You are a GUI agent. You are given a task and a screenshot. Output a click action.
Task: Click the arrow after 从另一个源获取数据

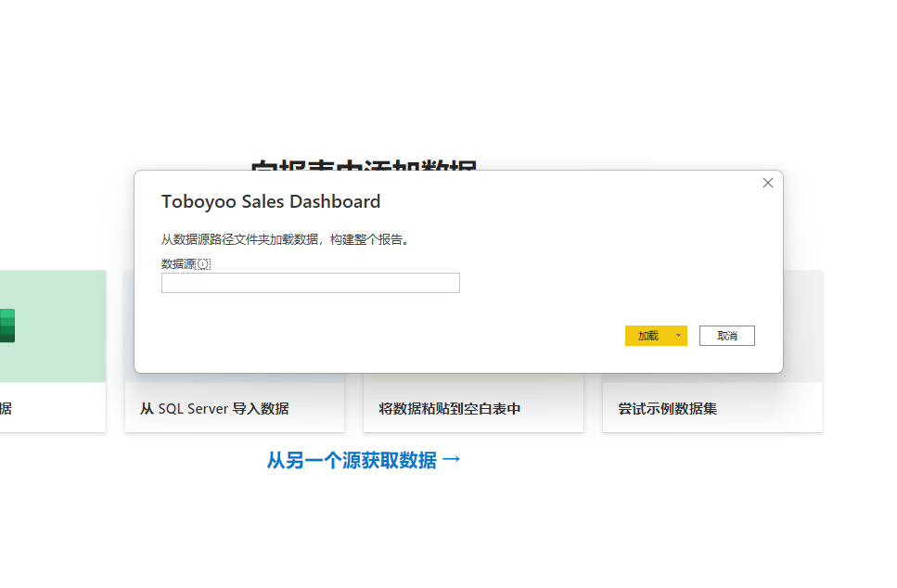pyautogui.click(x=452, y=459)
